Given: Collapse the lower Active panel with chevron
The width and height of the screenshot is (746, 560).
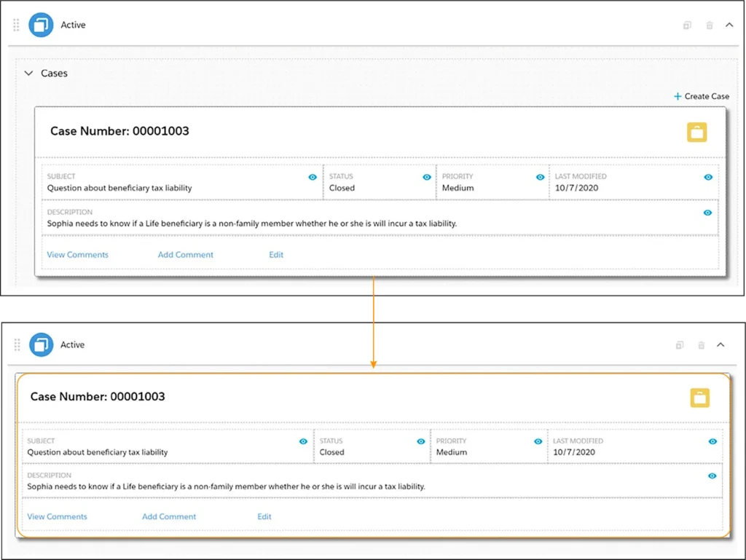Looking at the screenshot, I should coord(721,345).
